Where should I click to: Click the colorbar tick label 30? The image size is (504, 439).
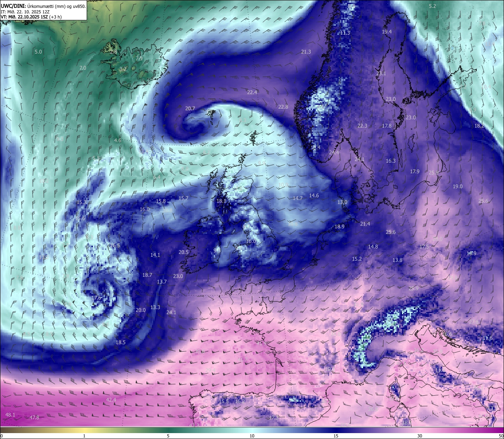pos(420,435)
